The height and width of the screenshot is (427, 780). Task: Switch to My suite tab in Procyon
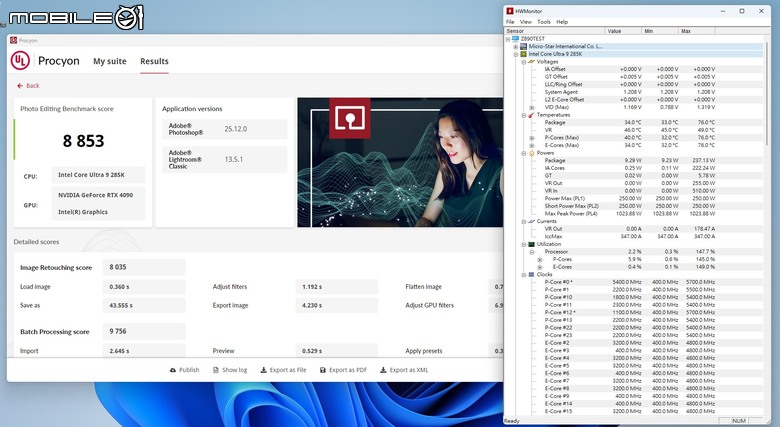point(109,61)
